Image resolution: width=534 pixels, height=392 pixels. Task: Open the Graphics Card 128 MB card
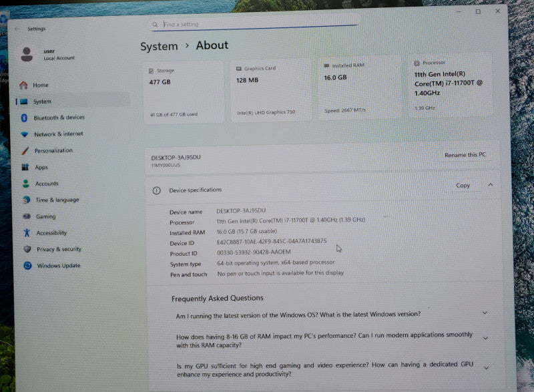point(271,89)
